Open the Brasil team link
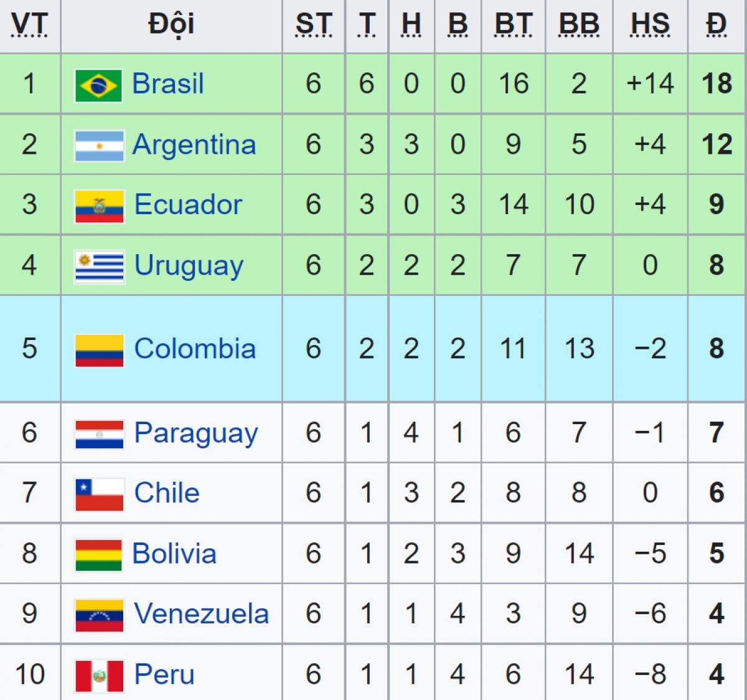747x700 pixels. point(168,84)
